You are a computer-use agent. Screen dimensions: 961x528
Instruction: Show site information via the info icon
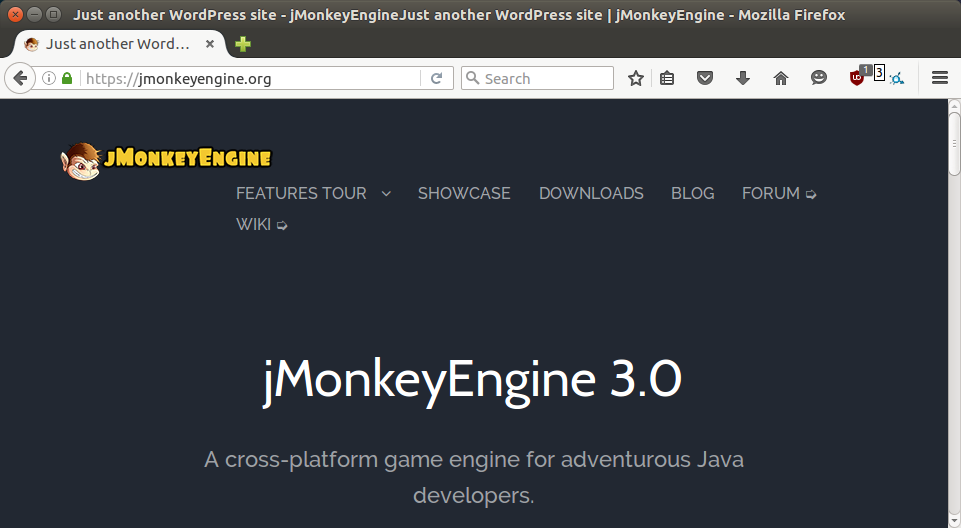(49, 78)
